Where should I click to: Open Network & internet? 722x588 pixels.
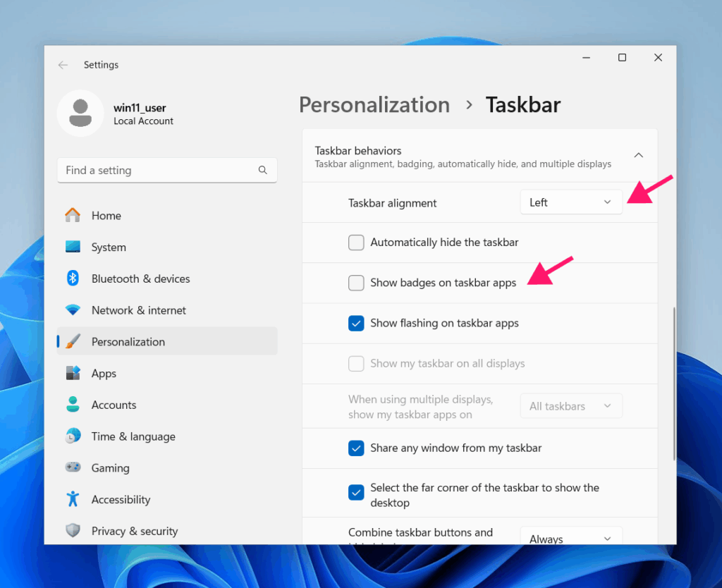(166, 310)
